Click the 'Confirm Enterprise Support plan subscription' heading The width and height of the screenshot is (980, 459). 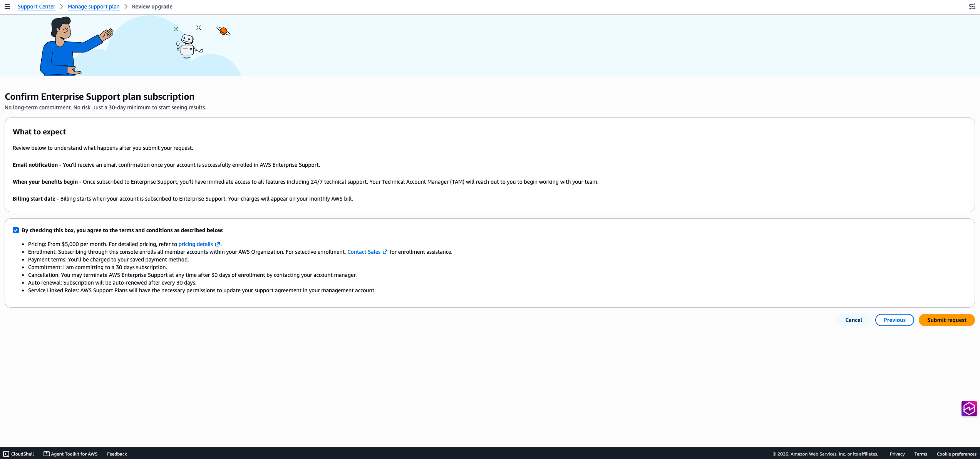(99, 97)
